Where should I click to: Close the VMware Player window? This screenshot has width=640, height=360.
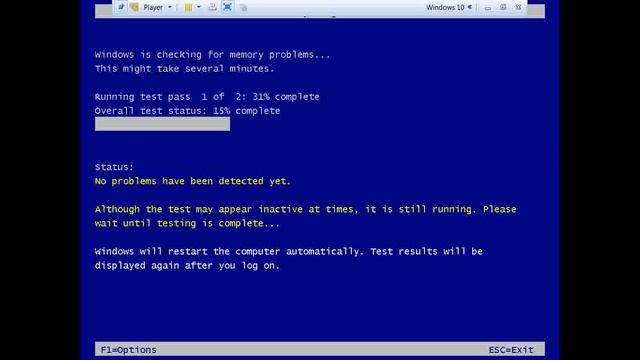pos(518,7)
